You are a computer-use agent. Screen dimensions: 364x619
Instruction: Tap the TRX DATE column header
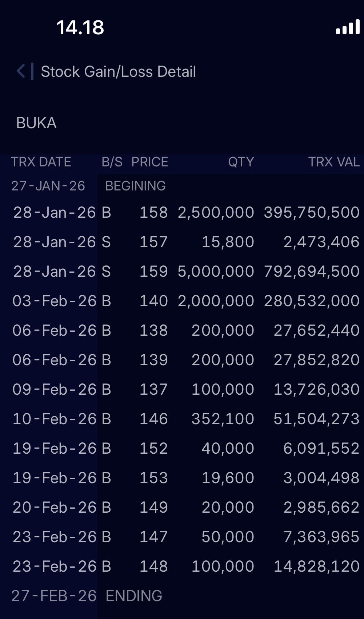tap(41, 162)
